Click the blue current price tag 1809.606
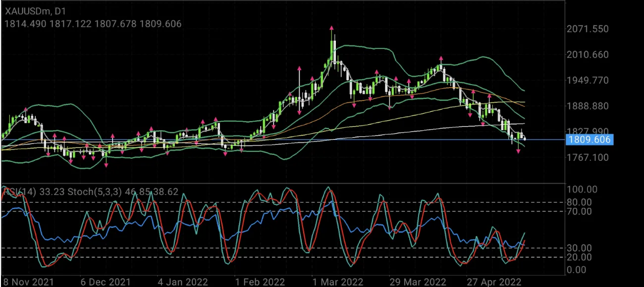This screenshot has width=644, height=287. click(589, 140)
